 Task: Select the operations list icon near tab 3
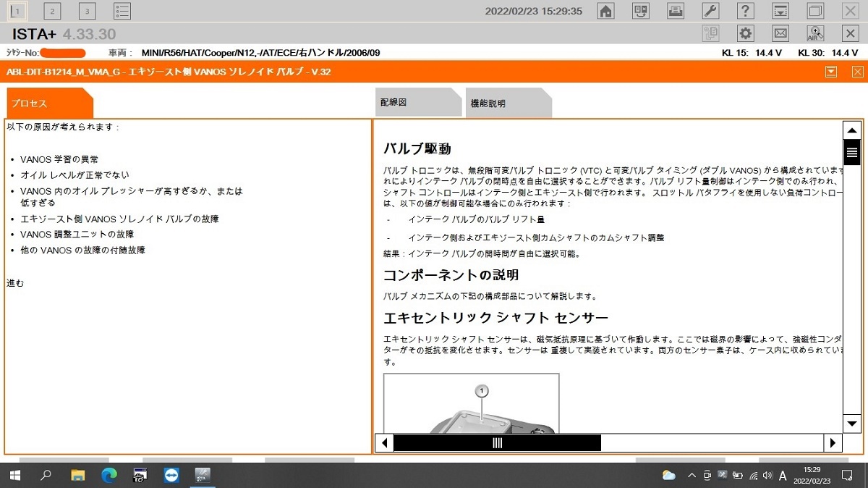122,11
